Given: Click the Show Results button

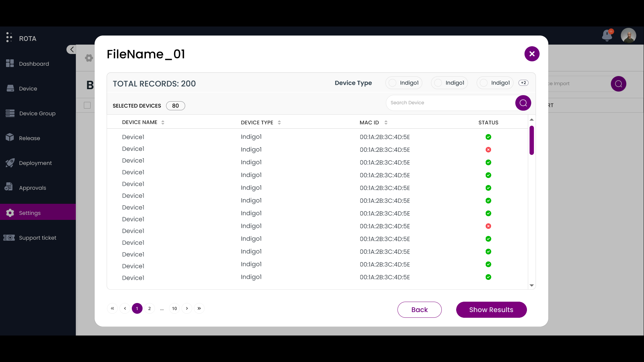Looking at the screenshot, I should pyautogui.click(x=491, y=310).
